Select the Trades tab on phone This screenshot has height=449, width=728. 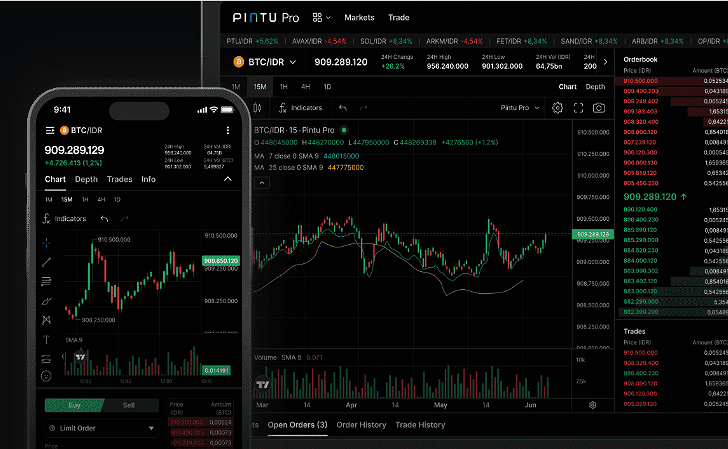tap(119, 179)
